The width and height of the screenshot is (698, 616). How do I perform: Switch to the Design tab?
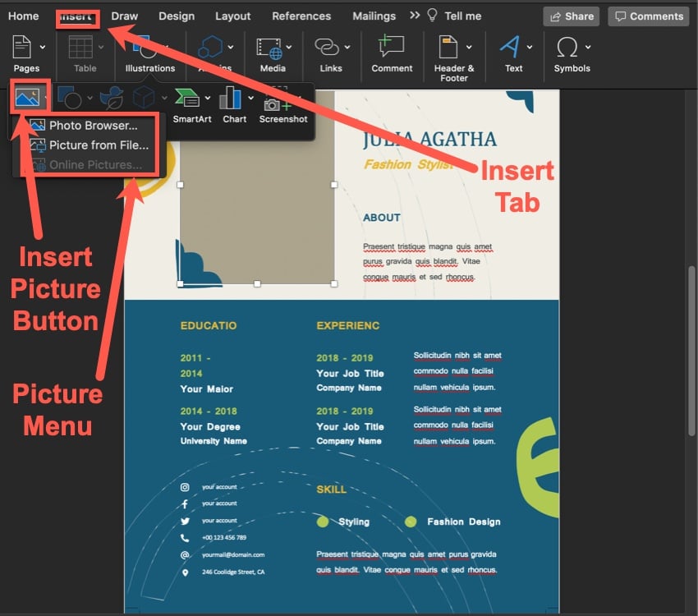point(177,15)
